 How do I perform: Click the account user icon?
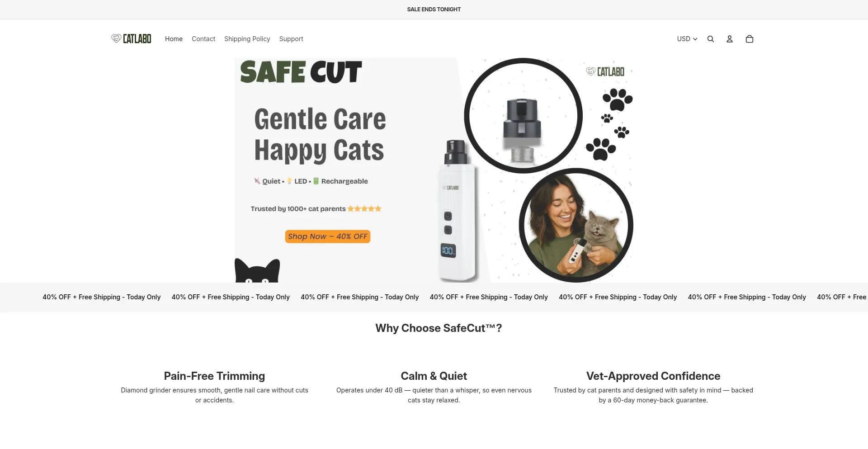pos(730,39)
